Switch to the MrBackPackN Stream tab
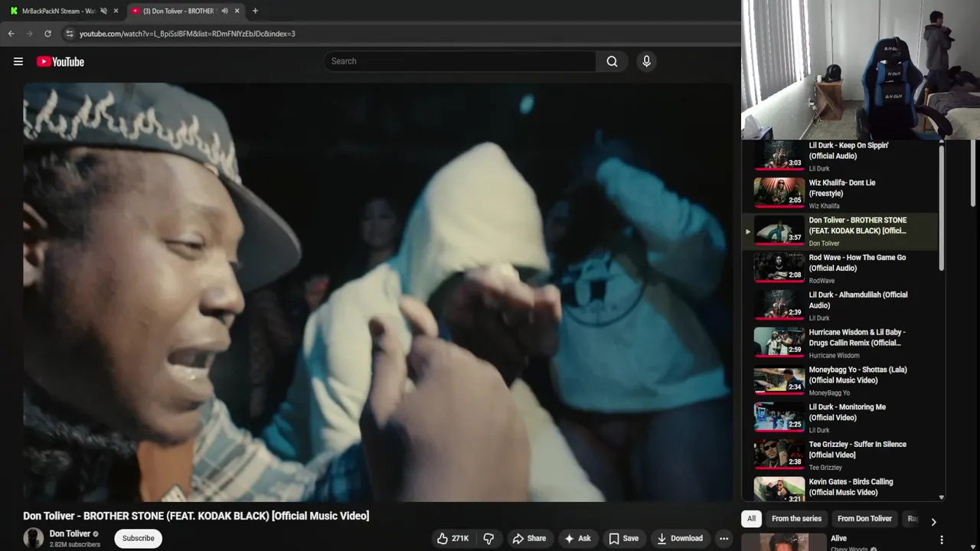 click(60, 11)
